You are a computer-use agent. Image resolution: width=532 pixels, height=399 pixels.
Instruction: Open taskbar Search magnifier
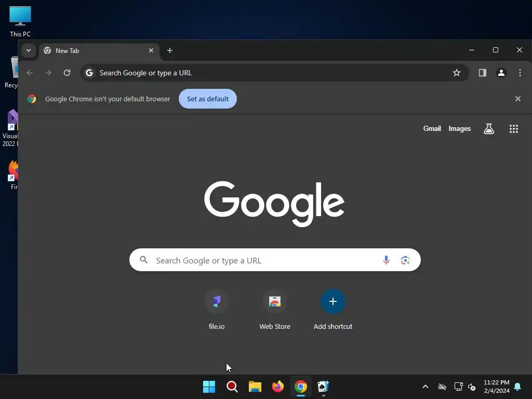[232, 387]
